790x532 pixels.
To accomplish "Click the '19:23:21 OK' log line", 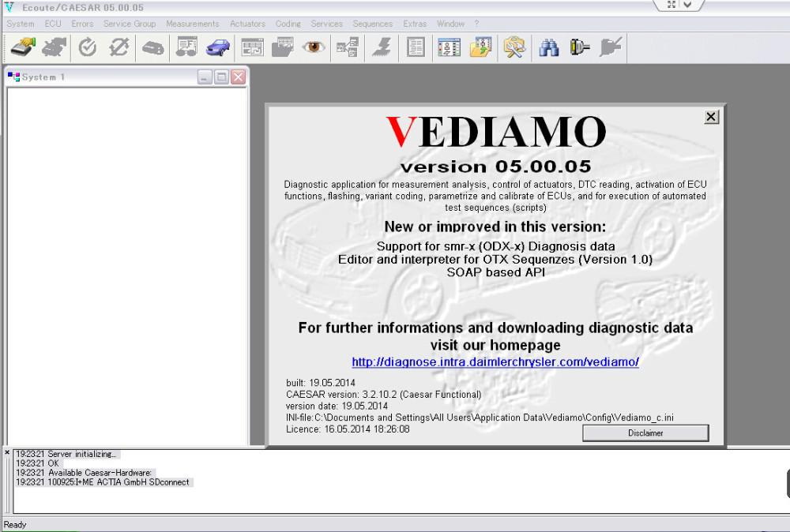I will pos(37,463).
